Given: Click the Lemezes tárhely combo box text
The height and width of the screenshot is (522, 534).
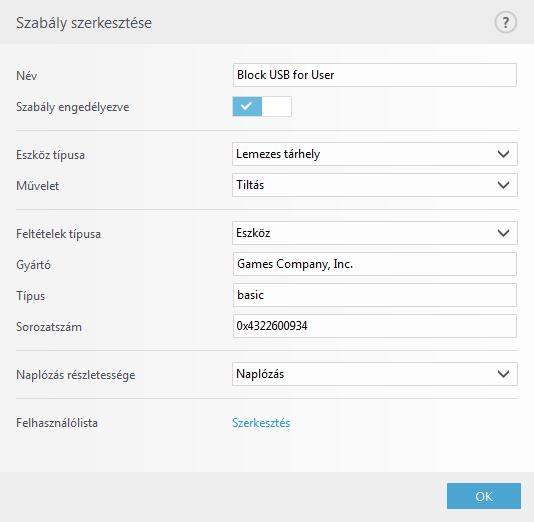Looking at the screenshot, I should pos(278,154).
